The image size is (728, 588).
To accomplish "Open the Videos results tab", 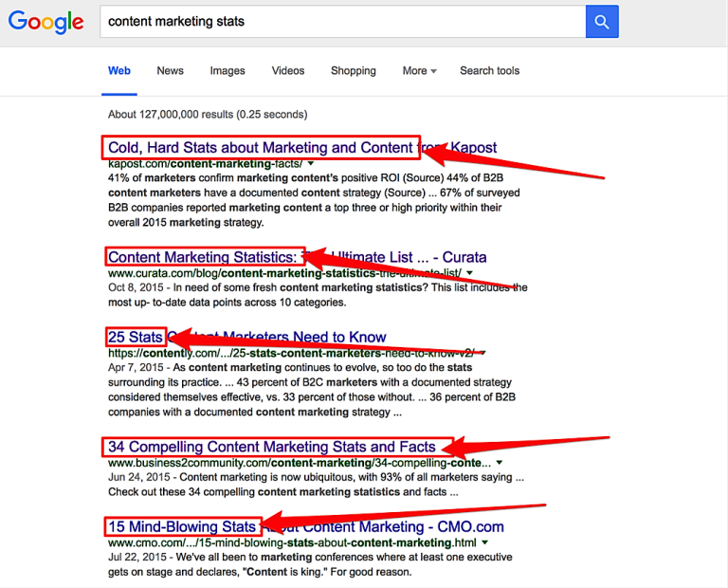I will click(288, 70).
